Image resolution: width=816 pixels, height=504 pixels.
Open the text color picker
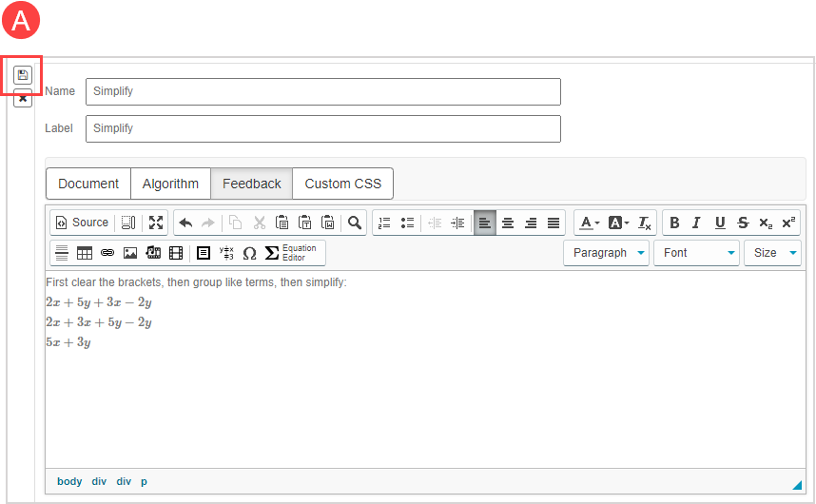point(590,223)
